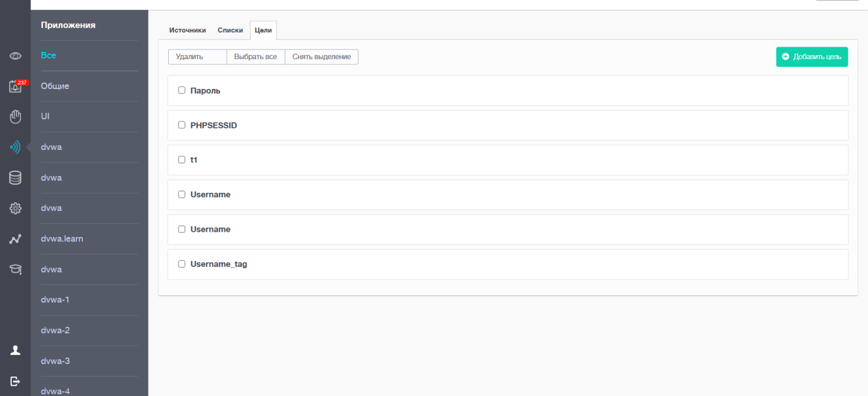Screen dimensions: 868x396
Task: Select the broadcast signal icon in sidebar
Action: coord(15,147)
